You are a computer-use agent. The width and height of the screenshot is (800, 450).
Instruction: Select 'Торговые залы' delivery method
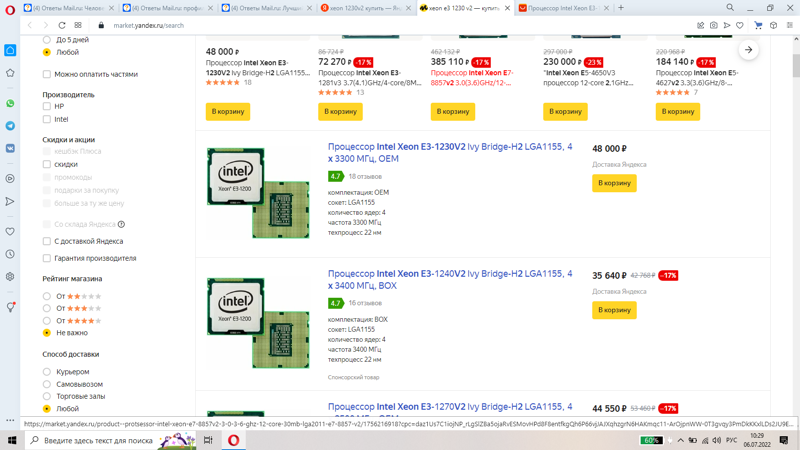(46, 396)
